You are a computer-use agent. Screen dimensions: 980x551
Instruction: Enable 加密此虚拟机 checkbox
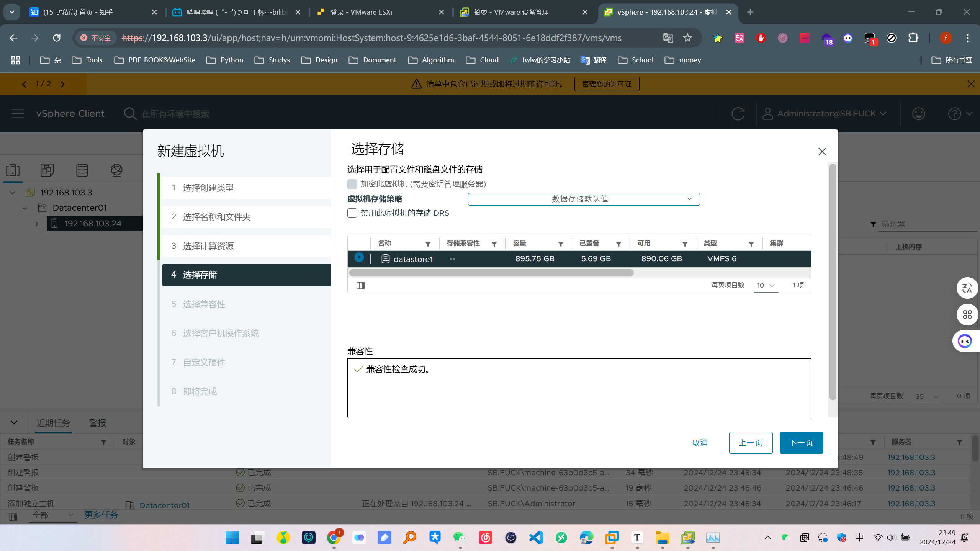point(352,184)
